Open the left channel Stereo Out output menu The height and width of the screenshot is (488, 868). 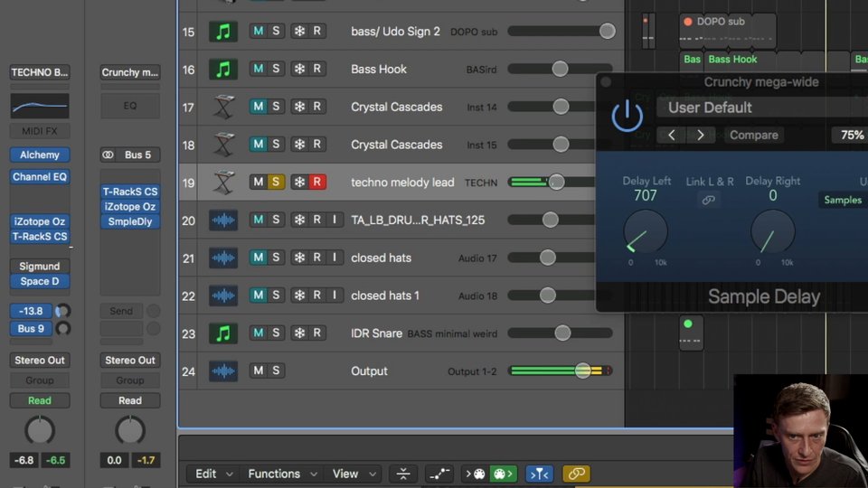40,361
